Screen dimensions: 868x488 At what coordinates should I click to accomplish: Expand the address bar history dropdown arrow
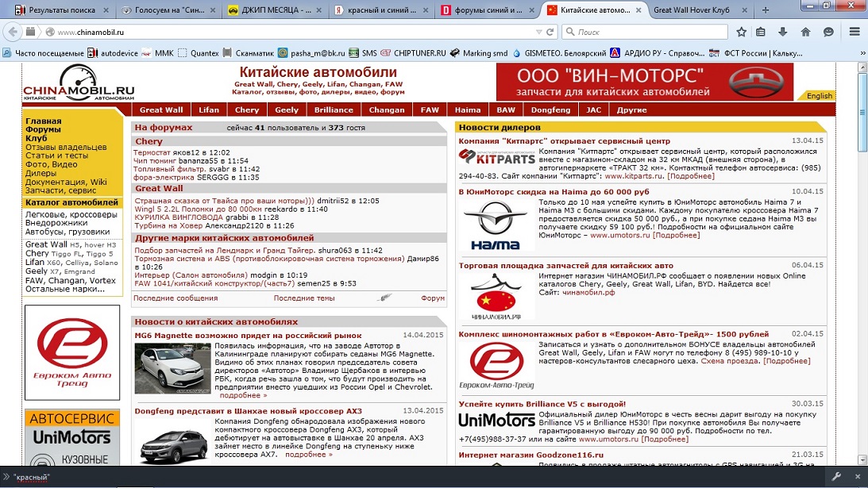pos(538,32)
